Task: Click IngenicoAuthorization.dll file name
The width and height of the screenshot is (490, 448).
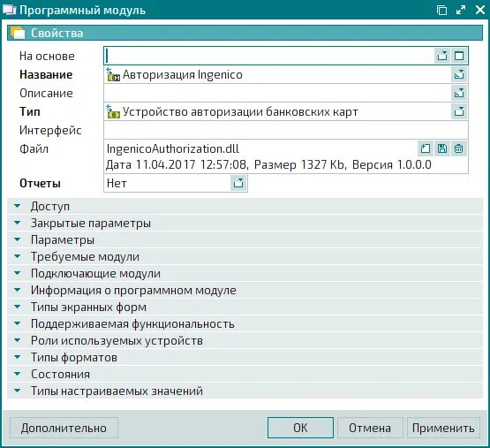Action: click(x=173, y=148)
